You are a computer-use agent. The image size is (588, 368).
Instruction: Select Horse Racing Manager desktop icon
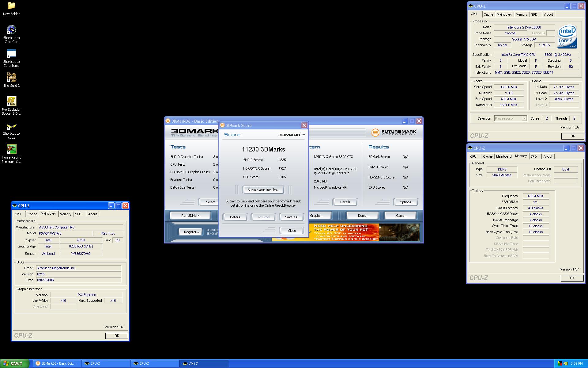click(11, 154)
